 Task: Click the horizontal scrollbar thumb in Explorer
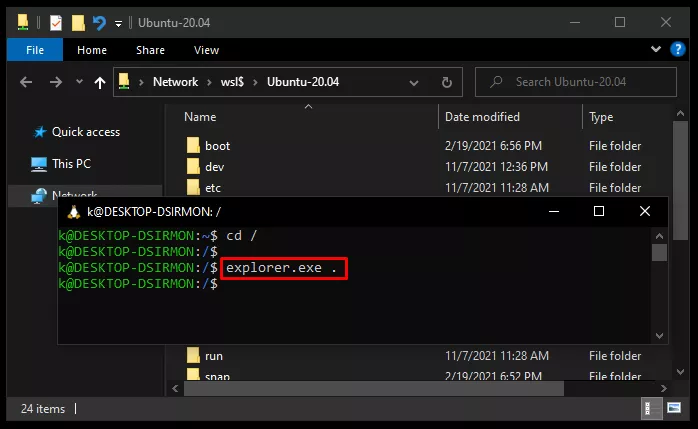(x=374, y=389)
